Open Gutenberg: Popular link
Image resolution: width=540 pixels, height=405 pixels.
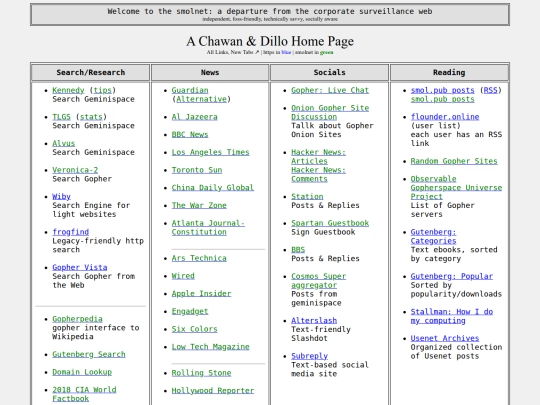pyautogui.click(x=452, y=276)
